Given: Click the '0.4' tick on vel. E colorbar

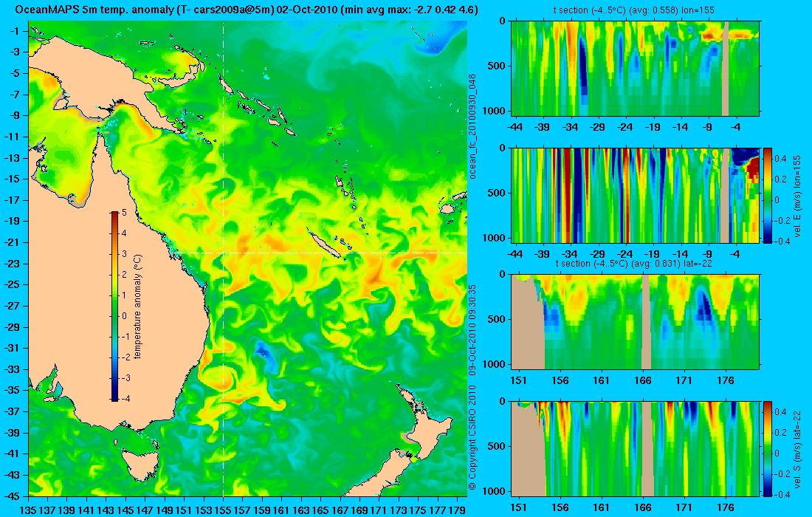Looking at the screenshot, I should pyautogui.click(x=781, y=158).
